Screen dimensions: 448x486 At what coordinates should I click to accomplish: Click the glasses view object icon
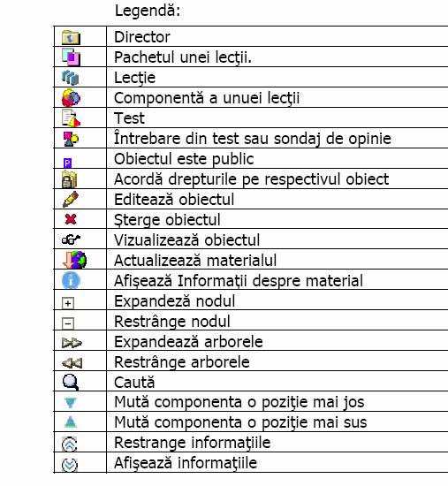click(71, 239)
